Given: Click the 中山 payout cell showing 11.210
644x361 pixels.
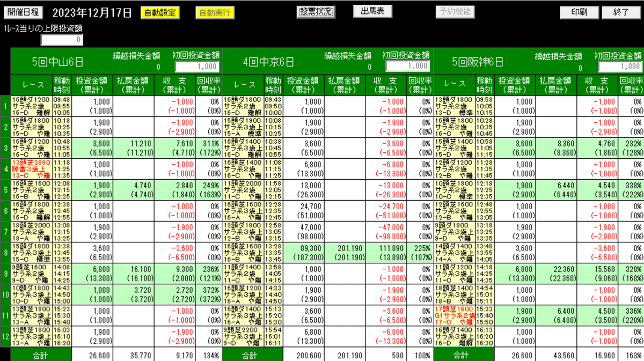Looking at the screenshot, I should tap(134, 148).
